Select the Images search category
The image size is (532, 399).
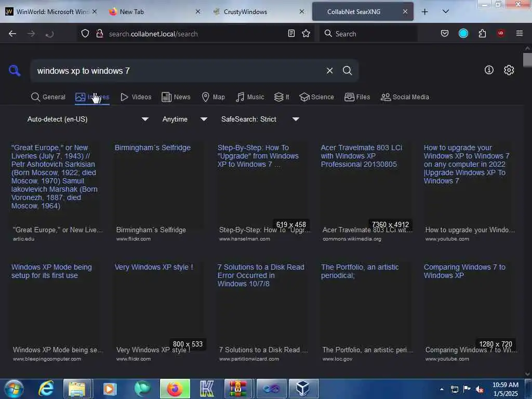click(92, 97)
